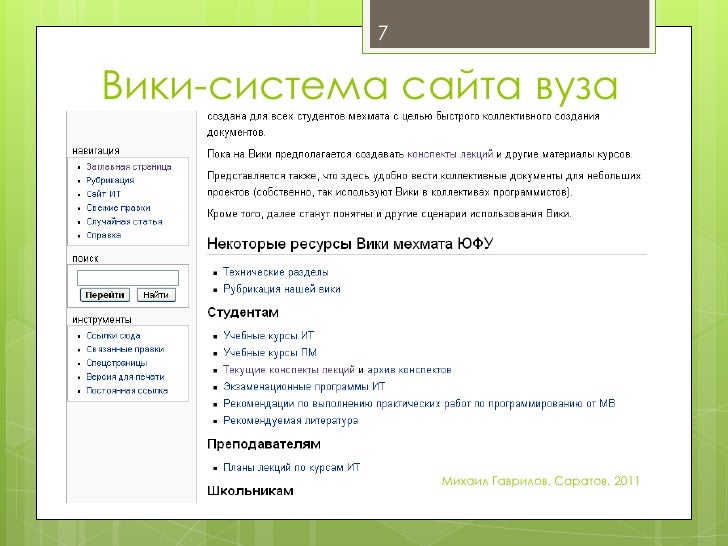Open the Рубрикация нашей вики link
Image resolution: width=728 pixels, height=546 pixels.
click(282, 289)
